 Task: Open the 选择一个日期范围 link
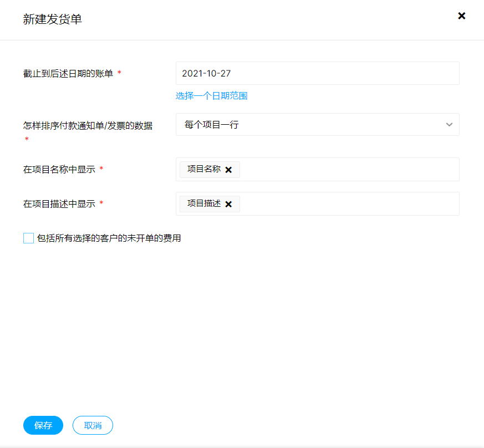coord(211,96)
